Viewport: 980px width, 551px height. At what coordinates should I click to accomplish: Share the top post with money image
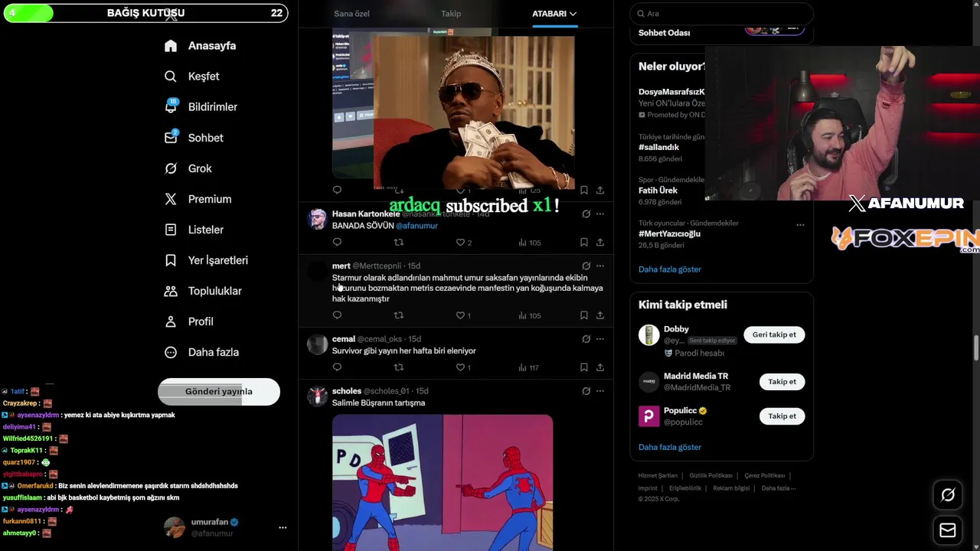(x=600, y=190)
